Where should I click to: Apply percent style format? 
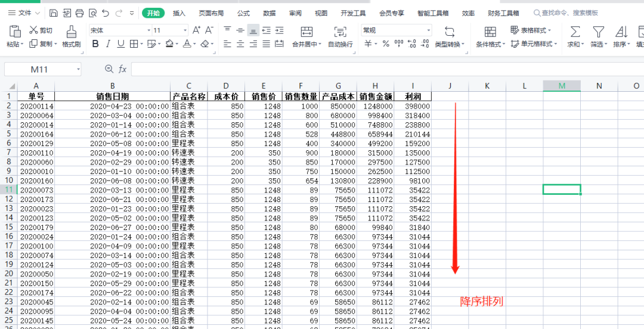tap(386, 44)
